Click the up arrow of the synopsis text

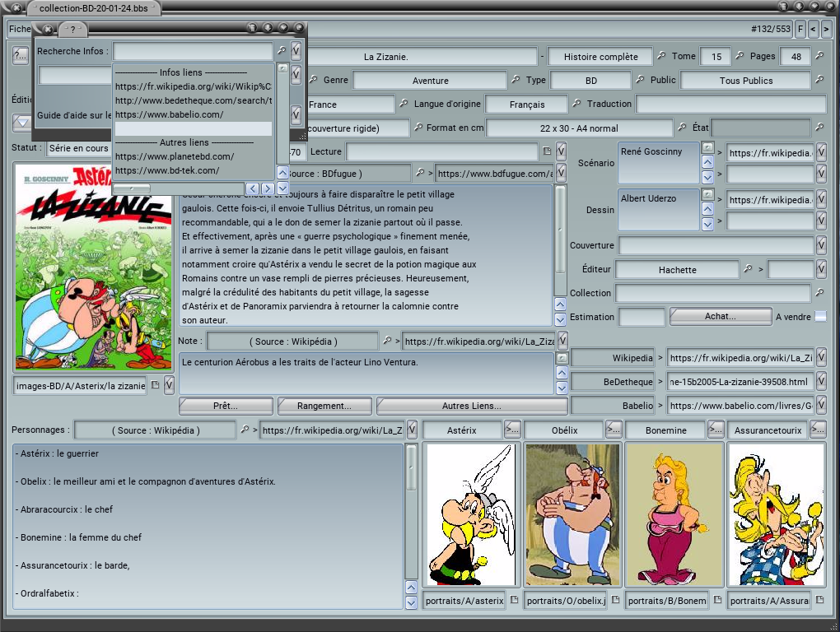560,304
